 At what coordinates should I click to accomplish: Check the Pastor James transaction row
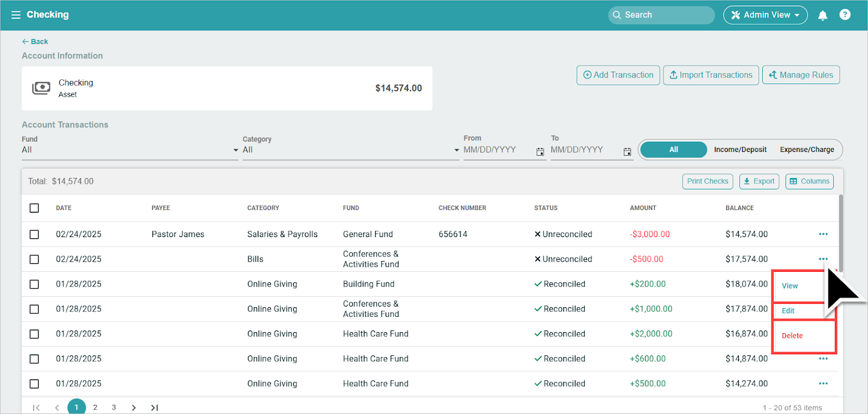pos(34,234)
